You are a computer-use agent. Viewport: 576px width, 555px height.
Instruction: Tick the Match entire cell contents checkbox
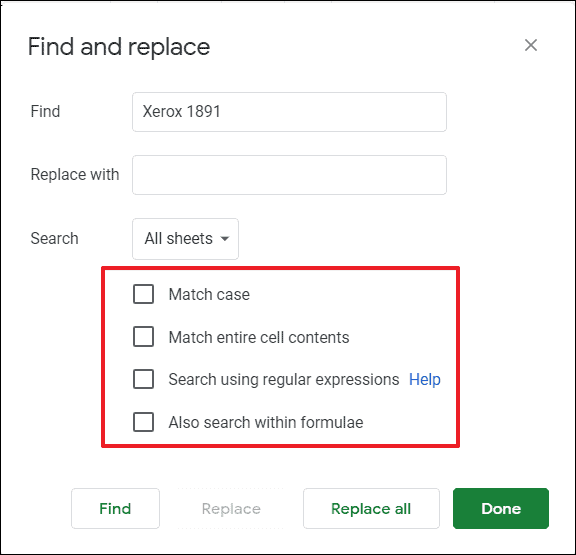143,336
